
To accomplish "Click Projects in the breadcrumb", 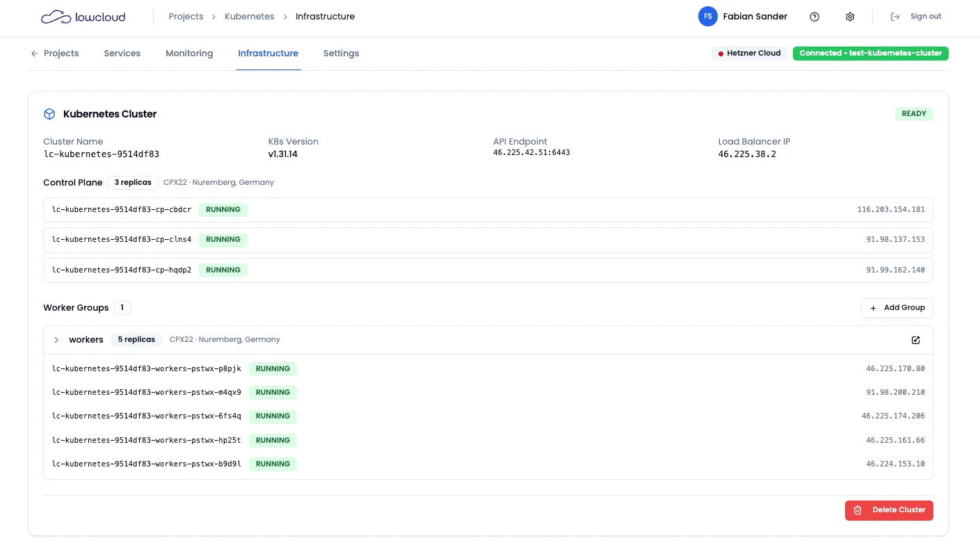I will (x=186, y=17).
